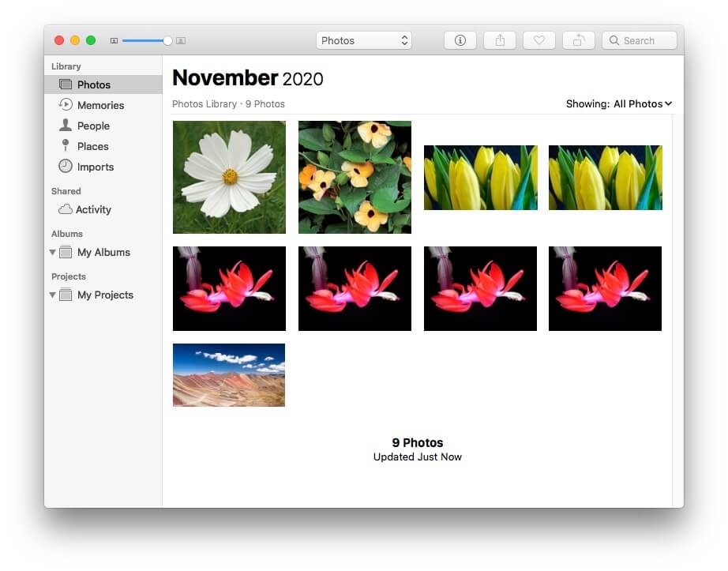Click the Imports clock icon
728x571 pixels.
coord(66,166)
